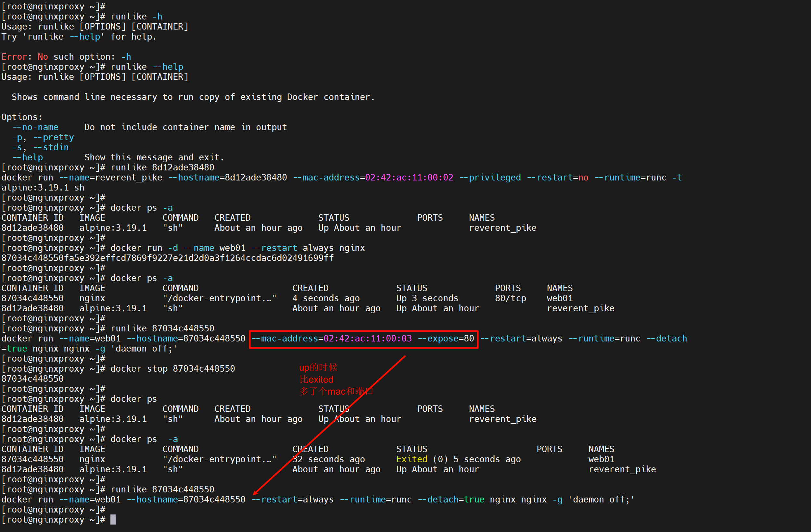Click the 80/tcp port entry
The image size is (811, 532).
(510, 298)
